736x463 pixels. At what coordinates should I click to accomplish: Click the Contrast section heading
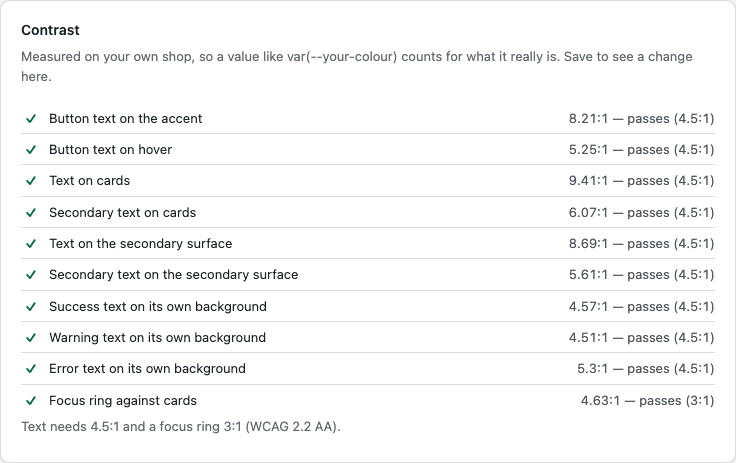pyautogui.click(x=50, y=30)
